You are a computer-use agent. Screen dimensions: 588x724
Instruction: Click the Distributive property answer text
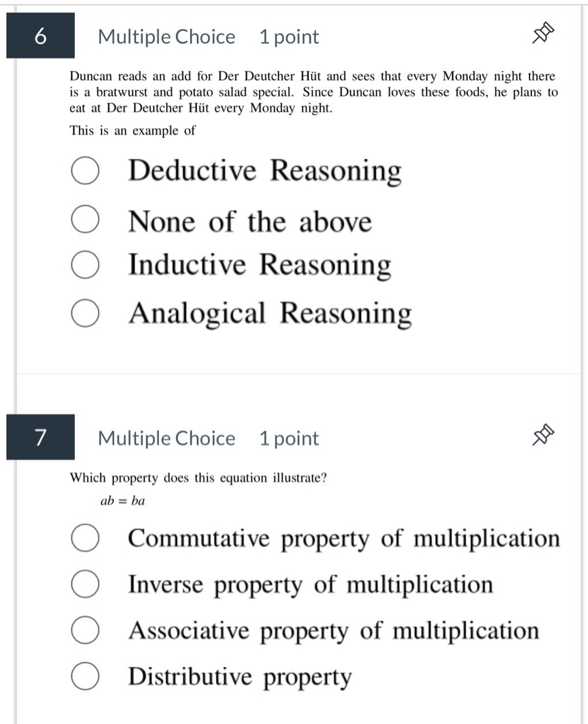point(240,677)
